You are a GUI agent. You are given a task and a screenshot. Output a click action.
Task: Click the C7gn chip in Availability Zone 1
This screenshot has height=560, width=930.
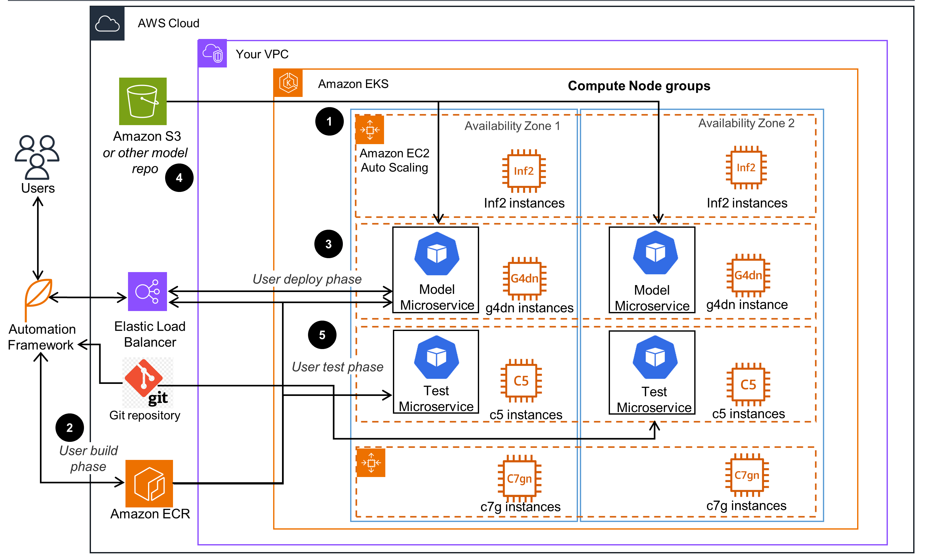coord(520,479)
